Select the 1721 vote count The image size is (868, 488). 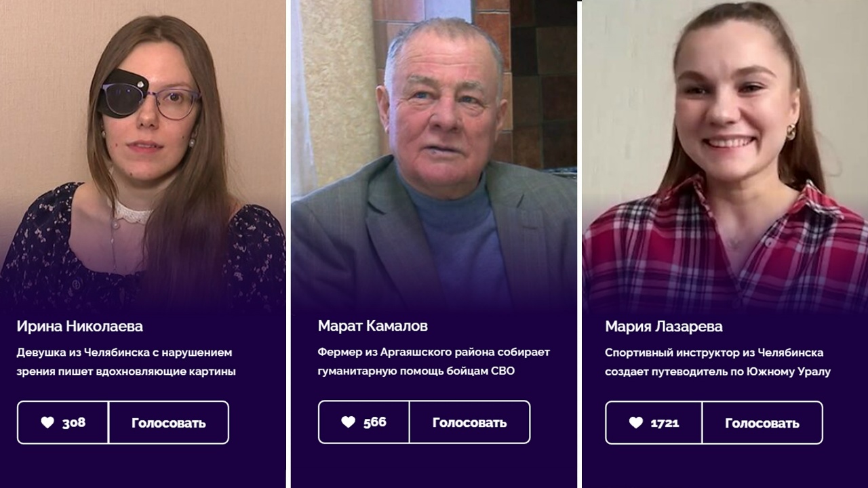point(665,422)
